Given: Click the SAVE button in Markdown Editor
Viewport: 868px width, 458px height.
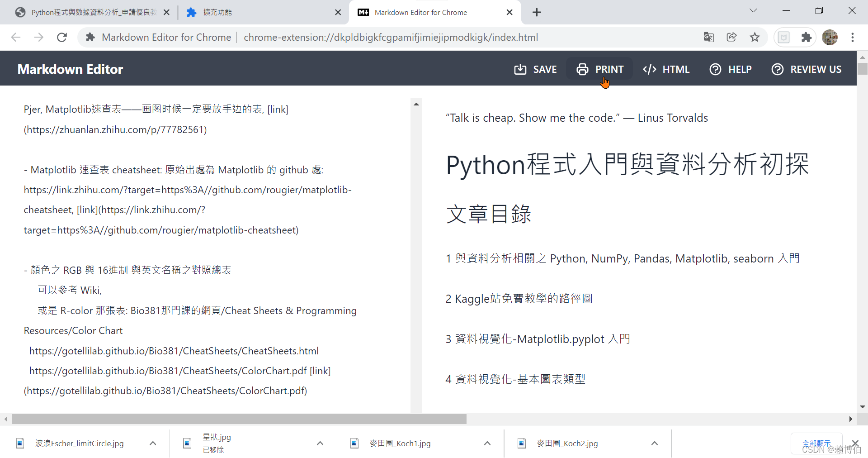Looking at the screenshot, I should point(535,69).
